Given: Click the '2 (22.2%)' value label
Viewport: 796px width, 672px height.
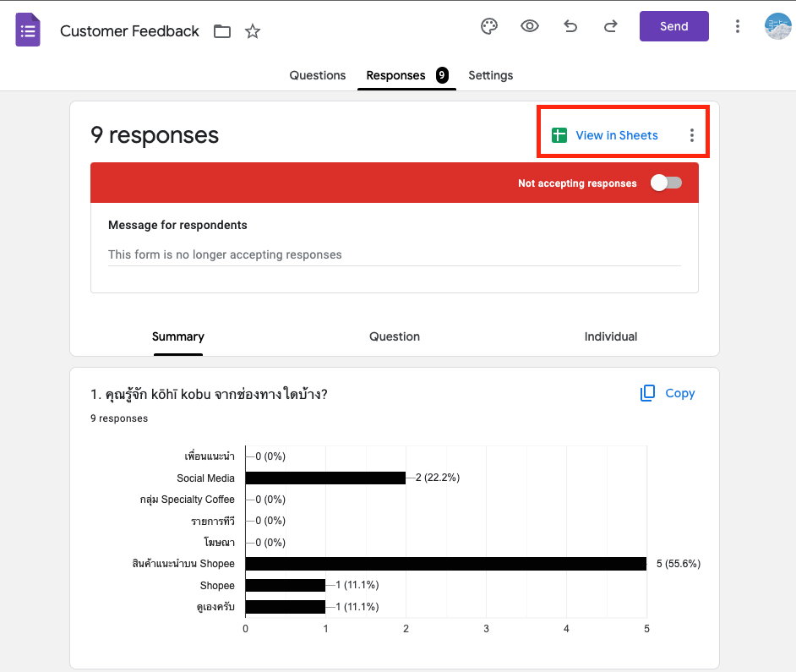Looking at the screenshot, I should (438, 478).
